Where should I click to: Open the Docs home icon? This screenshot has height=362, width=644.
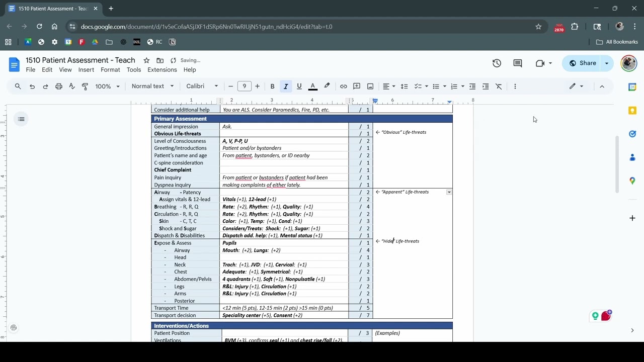(x=14, y=64)
